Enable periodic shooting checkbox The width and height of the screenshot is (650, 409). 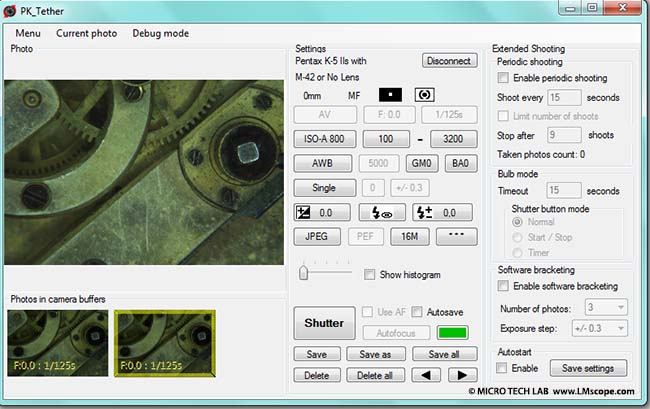coord(503,77)
